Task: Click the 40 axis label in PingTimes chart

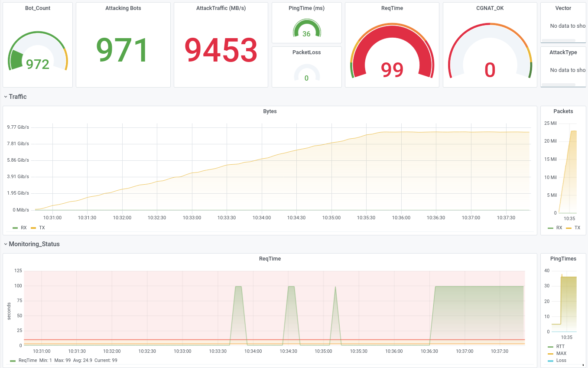Action: 547,270
